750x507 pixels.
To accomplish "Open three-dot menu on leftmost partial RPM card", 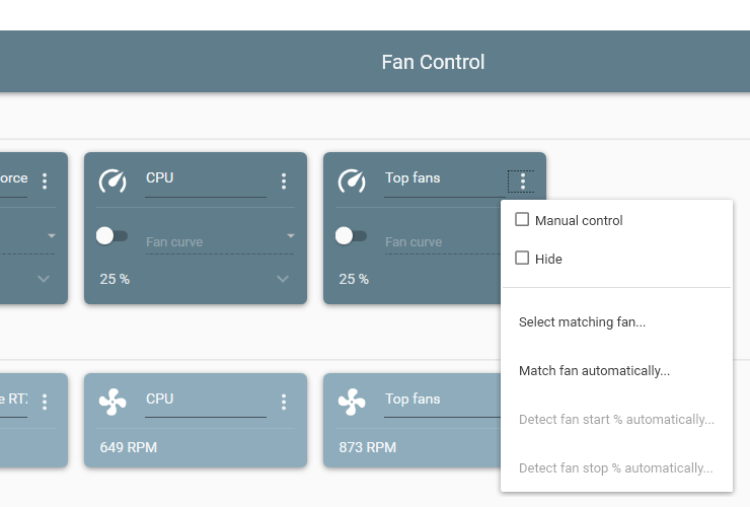I will [44, 402].
